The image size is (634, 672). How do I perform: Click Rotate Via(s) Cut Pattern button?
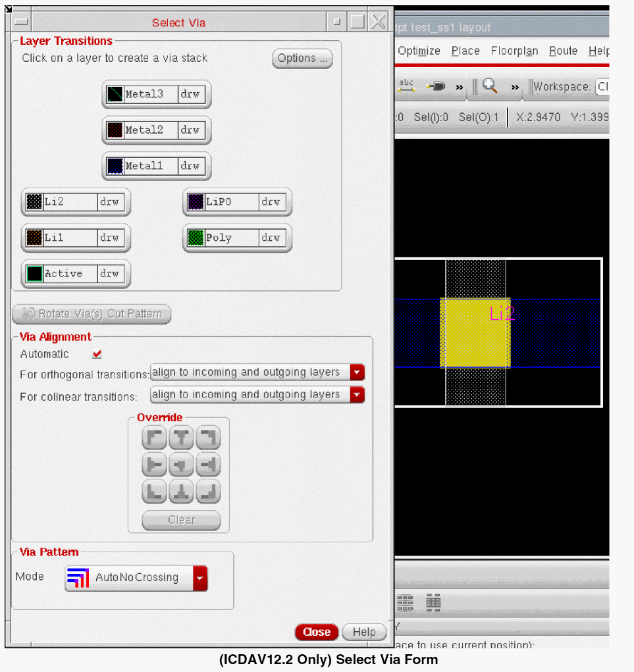(x=92, y=314)
